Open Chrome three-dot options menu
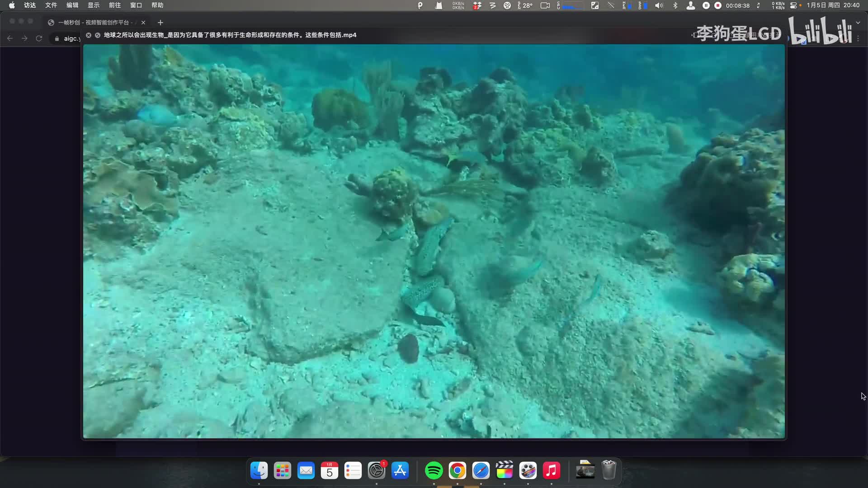The image size is (868, 488). [x=858, y=38]
